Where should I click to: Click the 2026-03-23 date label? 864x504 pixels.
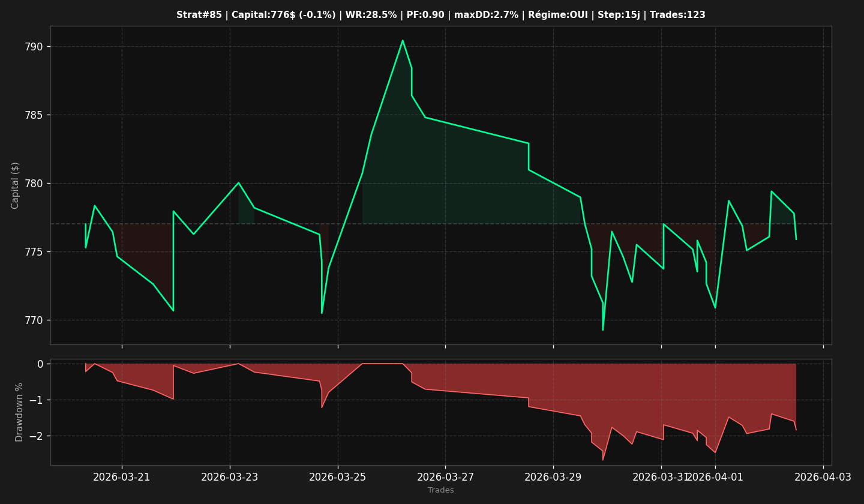click(230, 477)
